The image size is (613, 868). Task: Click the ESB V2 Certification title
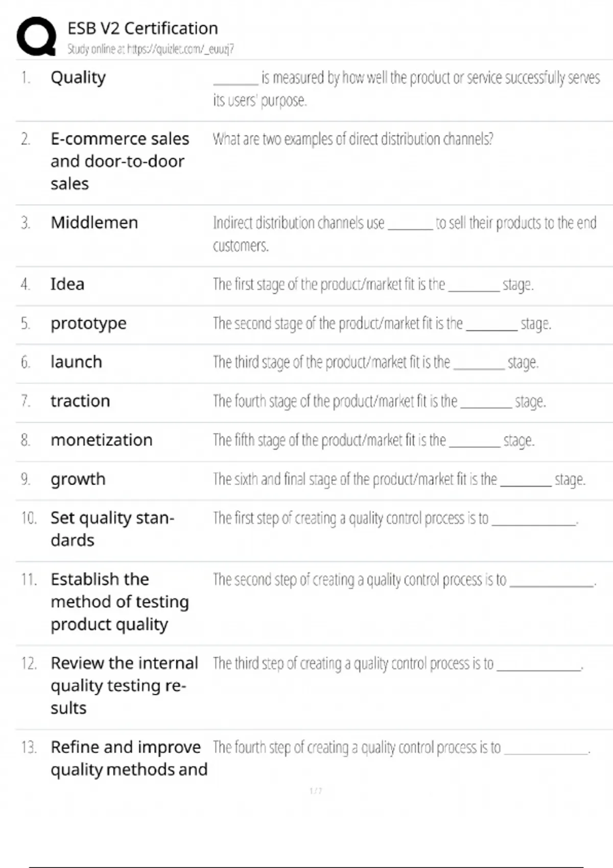143,28
